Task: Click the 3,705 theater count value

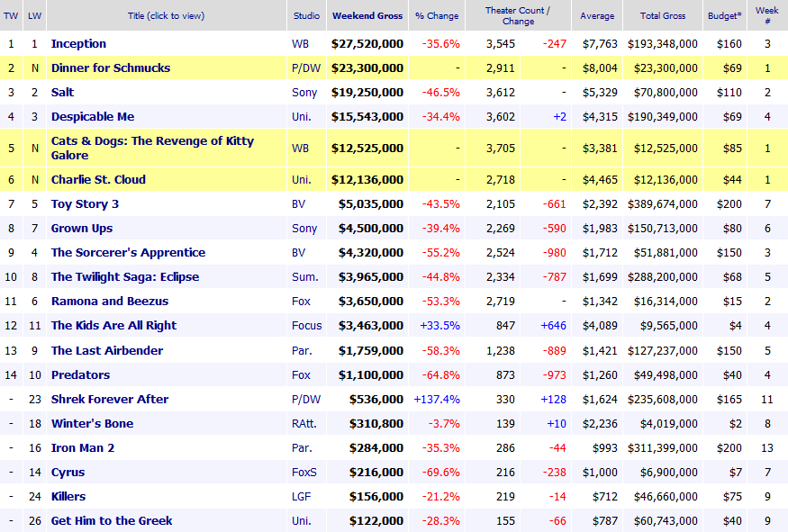Action: (x=501, y=149)
